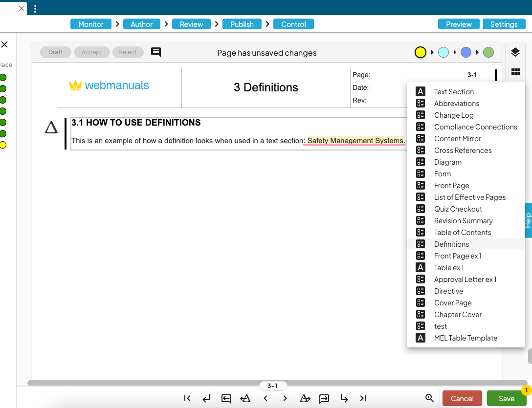Viewport: 532px width, 408px height.
Task: Select Table of Contents entry
Action: (x=466, y=232)
